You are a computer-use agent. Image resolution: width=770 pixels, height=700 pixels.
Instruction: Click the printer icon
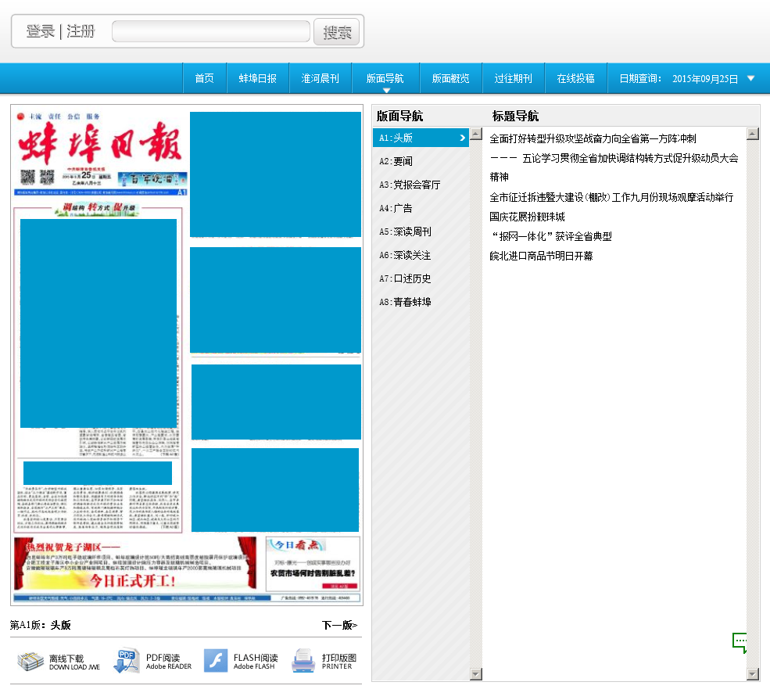pyautogui.click(x=303, y=661)
